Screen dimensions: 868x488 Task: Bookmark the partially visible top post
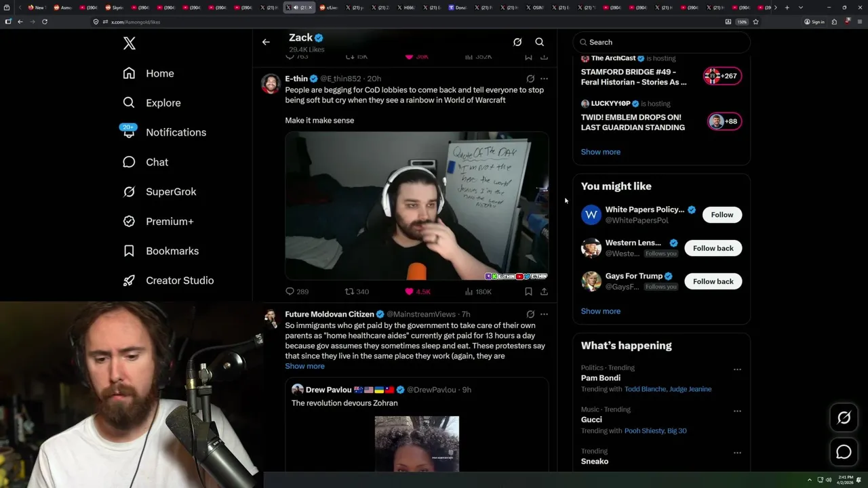click(528, 57)
